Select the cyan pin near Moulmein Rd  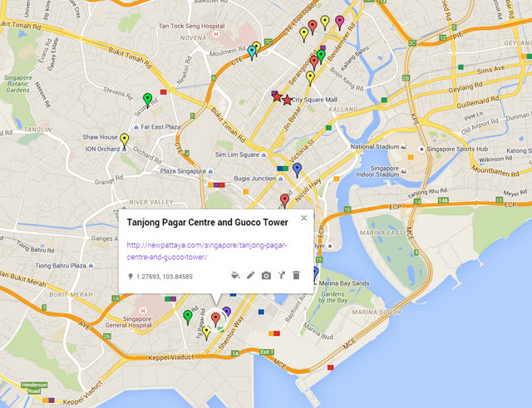tap(251, 52)
